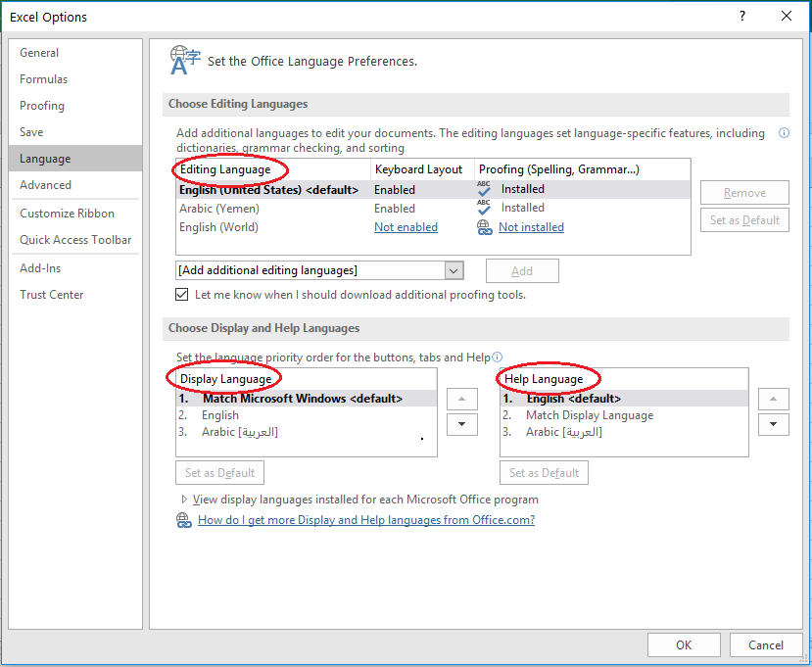Open the Save options category

click(75, 132)
